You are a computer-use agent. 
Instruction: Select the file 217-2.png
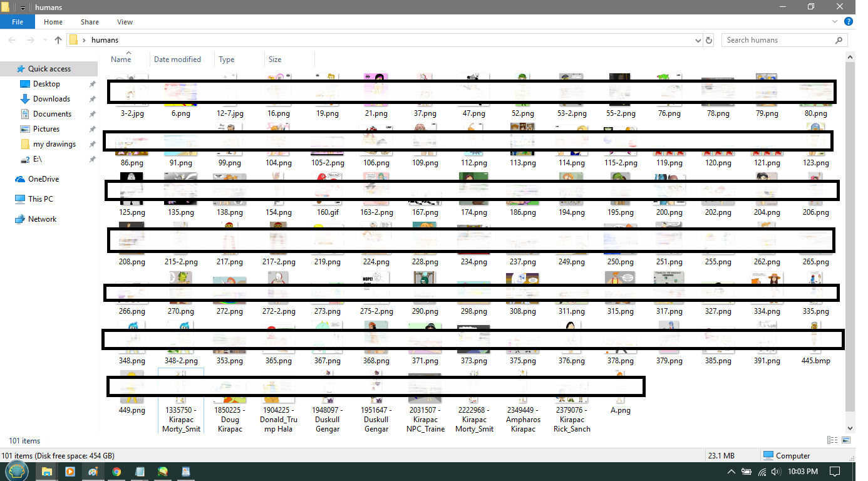[279, 244]
